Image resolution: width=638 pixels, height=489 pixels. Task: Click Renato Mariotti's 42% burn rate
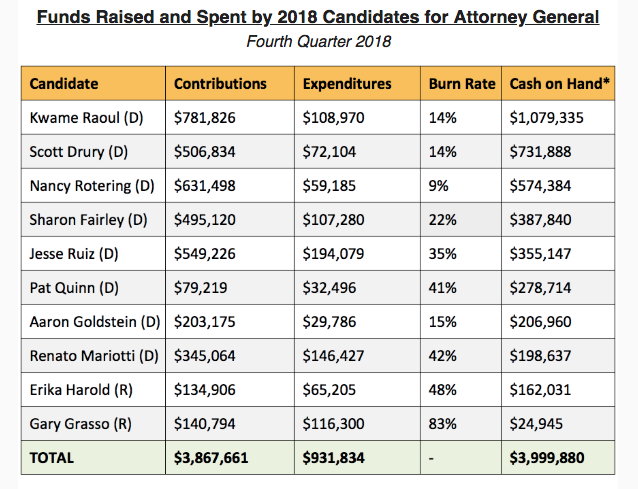tap(443, 355)
